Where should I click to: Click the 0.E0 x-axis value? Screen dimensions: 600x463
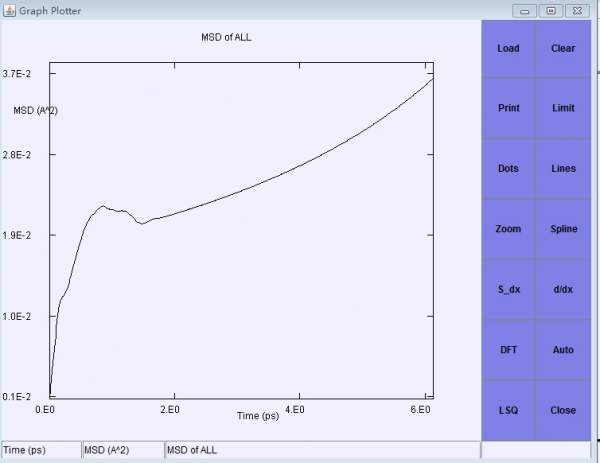[x=45, y=409]
